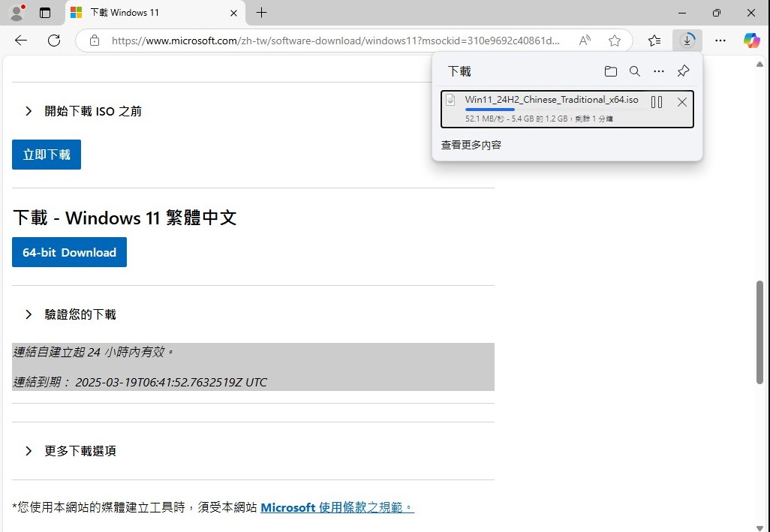This screenshot has width=770, height=532.
Task: Expand 驗證您的下載 section
Action: point(71,314)
